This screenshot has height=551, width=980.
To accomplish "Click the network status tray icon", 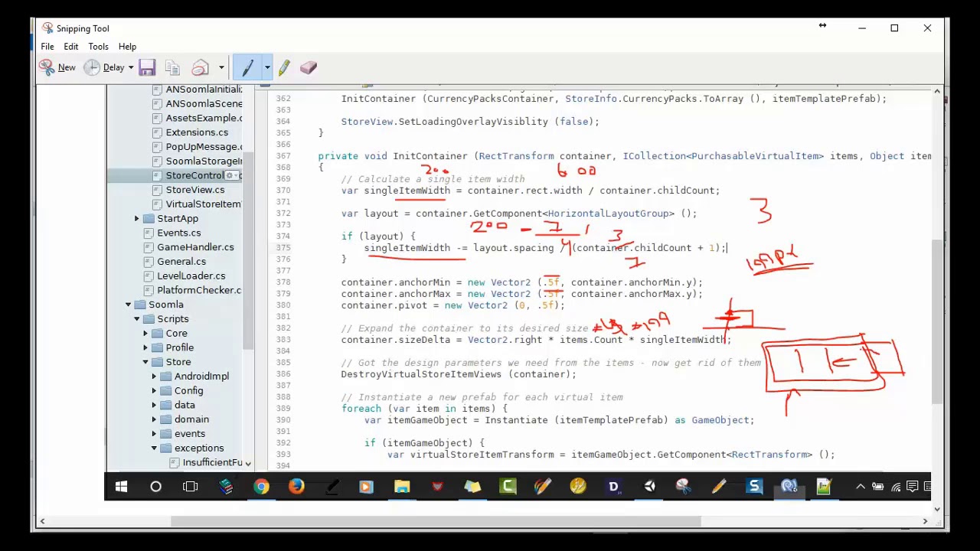I will tap(895, 487).
